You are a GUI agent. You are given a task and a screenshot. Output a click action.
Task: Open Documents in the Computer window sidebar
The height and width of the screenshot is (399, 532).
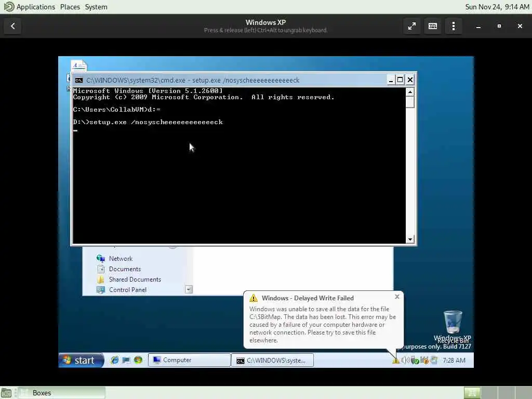tap(119, 269)
